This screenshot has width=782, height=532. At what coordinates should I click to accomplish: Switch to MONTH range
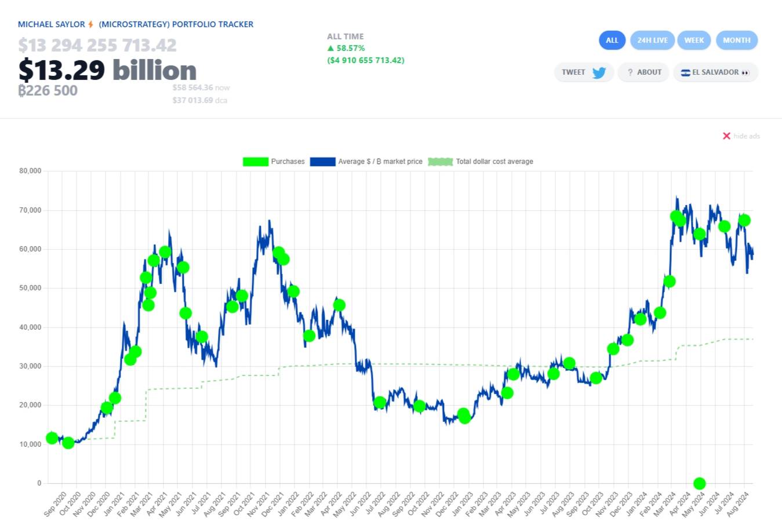click(737, 40)
